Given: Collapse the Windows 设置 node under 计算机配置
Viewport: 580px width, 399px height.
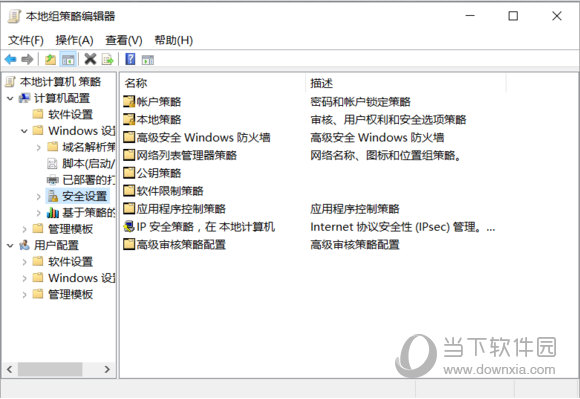Looking at the screenshot, I should point(24,131).
